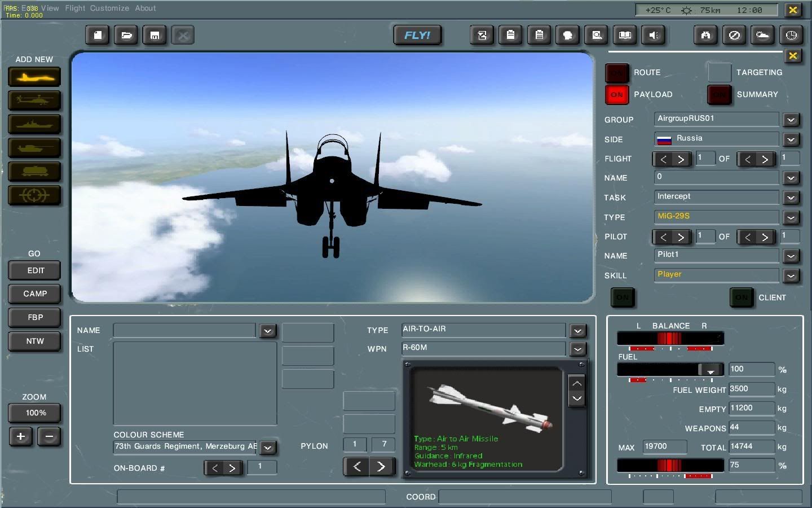Screen dimensions: 812x508
Task: Open the aircraft TYPE MiG-29S dropdown
Action: coord(791,217)
